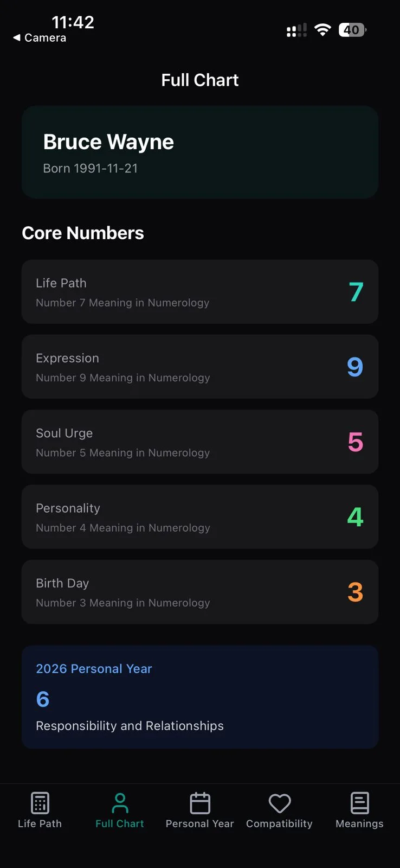Select the Personal Year tab
The image size is (400, 868).
click(199, 811)
